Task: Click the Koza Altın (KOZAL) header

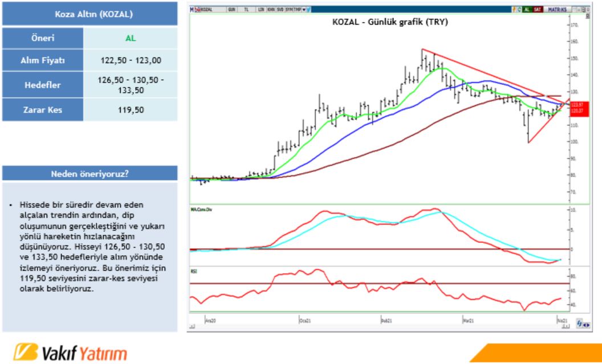Action: 90,14
